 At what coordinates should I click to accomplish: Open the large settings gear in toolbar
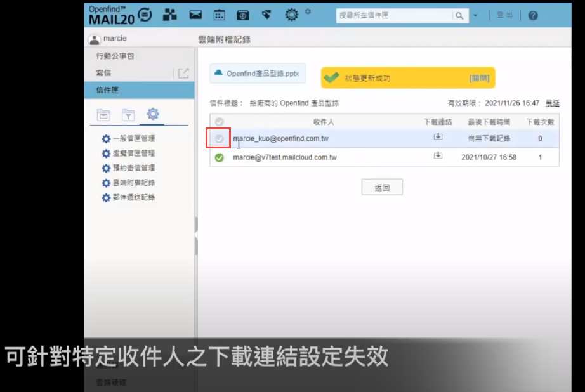click(291, 15)
